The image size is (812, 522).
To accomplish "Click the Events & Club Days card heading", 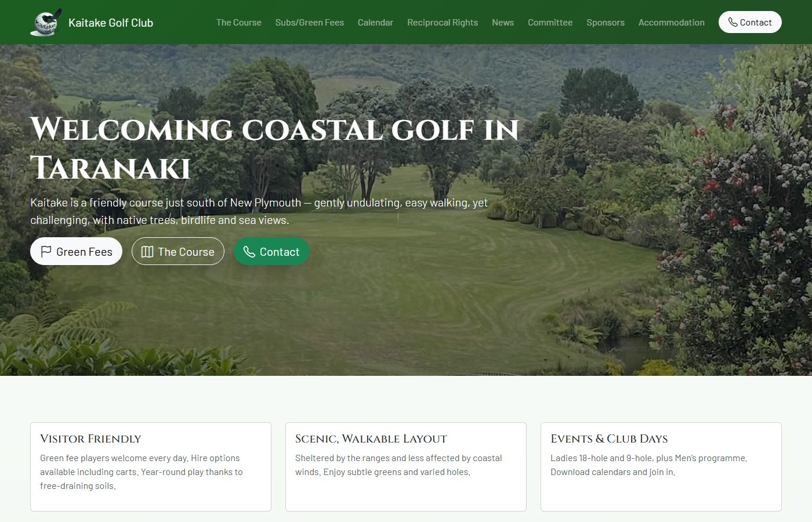I will pos(609,438).
